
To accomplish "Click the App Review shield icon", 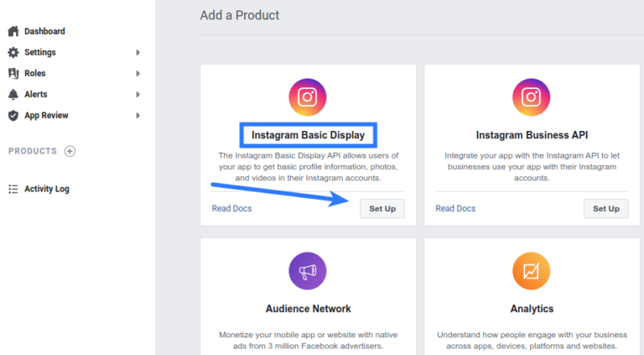I will [13, 116].
